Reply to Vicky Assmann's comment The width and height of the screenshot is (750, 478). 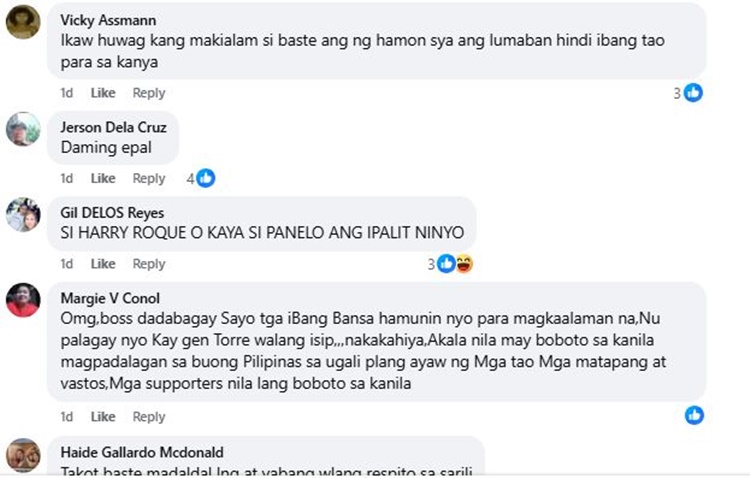[149, 93]
